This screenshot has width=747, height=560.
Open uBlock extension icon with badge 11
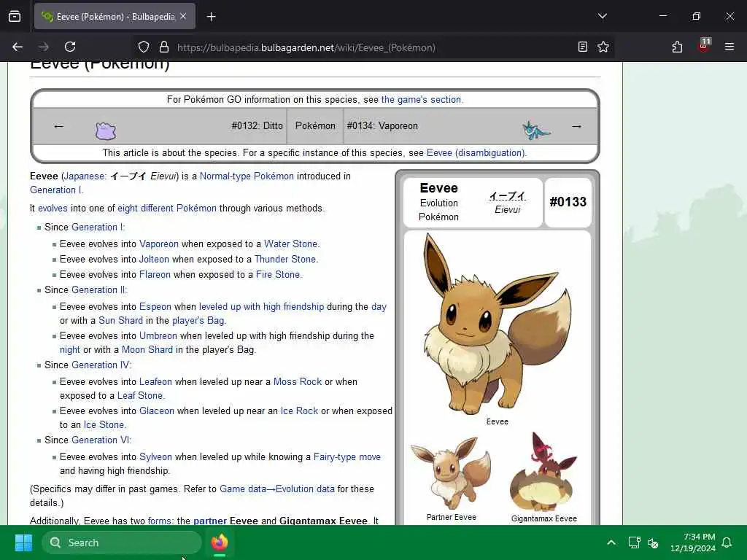click(x=704, y=45)
